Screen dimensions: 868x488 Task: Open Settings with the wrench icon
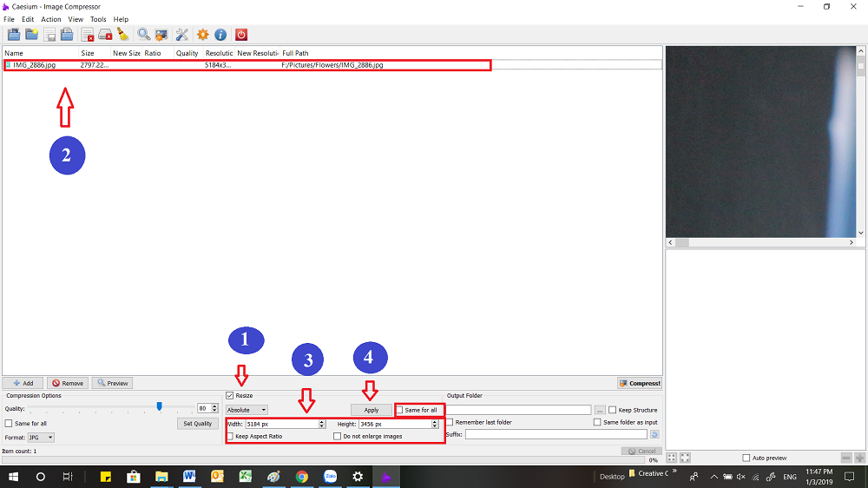click(x=181, y=35)
